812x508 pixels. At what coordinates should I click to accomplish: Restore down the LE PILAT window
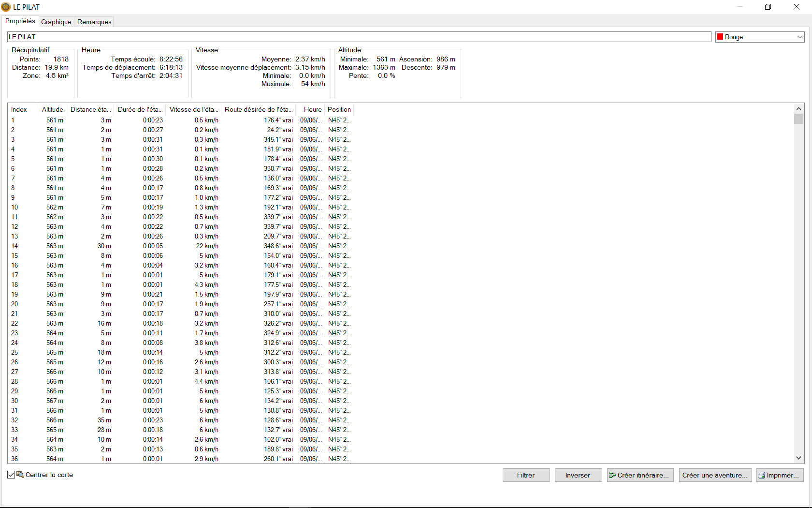pyautogui.click(x=768, y=7)
